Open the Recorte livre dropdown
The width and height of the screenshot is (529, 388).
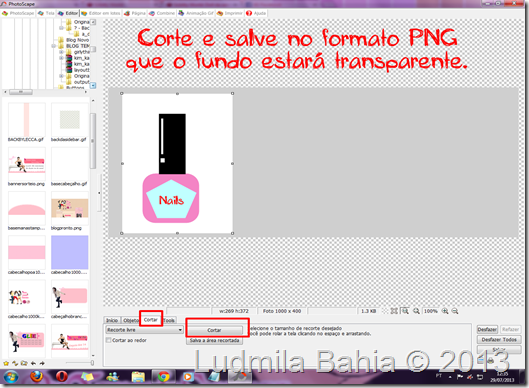(144, 330)
